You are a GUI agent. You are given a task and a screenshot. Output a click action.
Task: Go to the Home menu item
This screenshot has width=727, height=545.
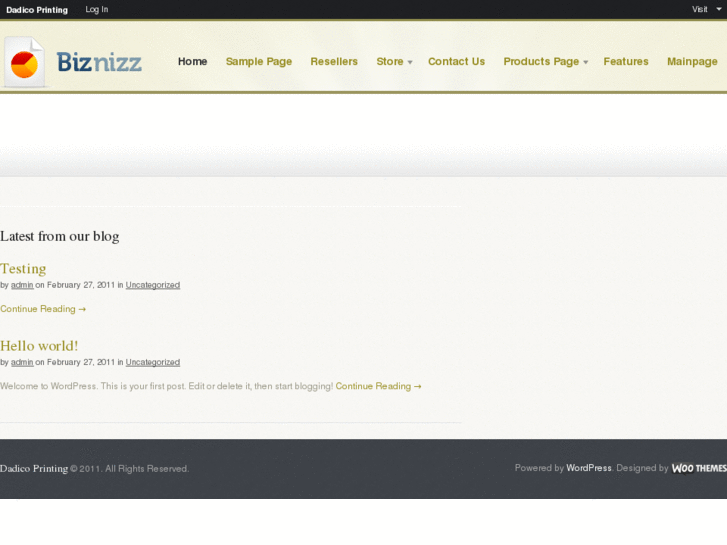pos(192,61)
